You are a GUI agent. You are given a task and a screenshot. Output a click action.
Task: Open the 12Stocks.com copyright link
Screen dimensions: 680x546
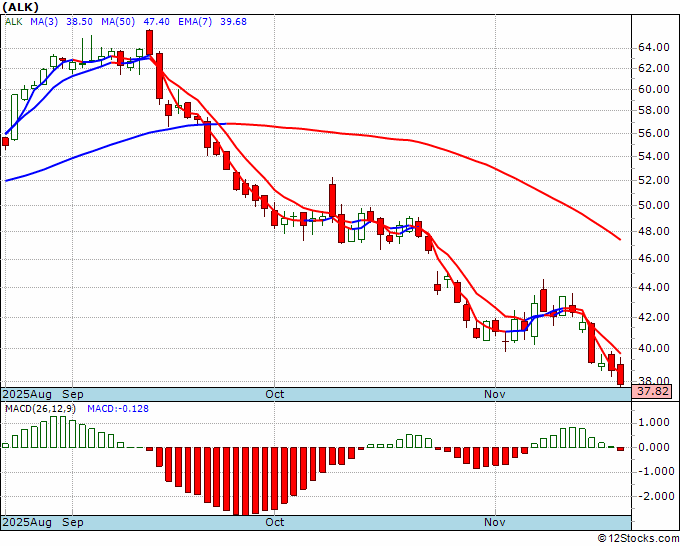click(x=638, y=538)
